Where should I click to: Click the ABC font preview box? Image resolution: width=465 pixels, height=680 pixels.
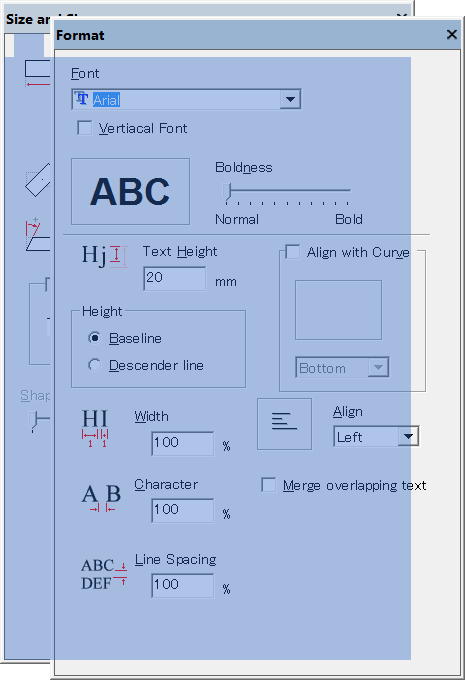click(x=131, y=191)
